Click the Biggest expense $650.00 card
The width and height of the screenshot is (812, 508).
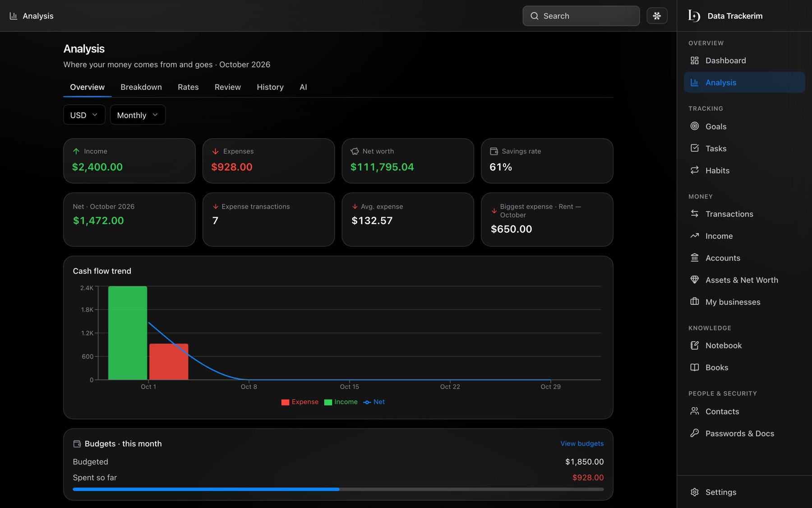tap(547, 219)
